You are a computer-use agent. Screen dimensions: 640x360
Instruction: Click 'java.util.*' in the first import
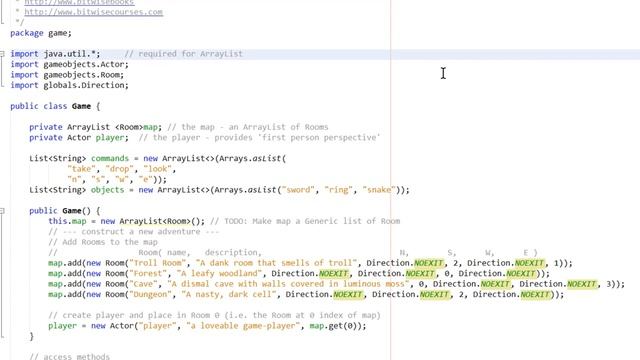[x=70, y=53]
